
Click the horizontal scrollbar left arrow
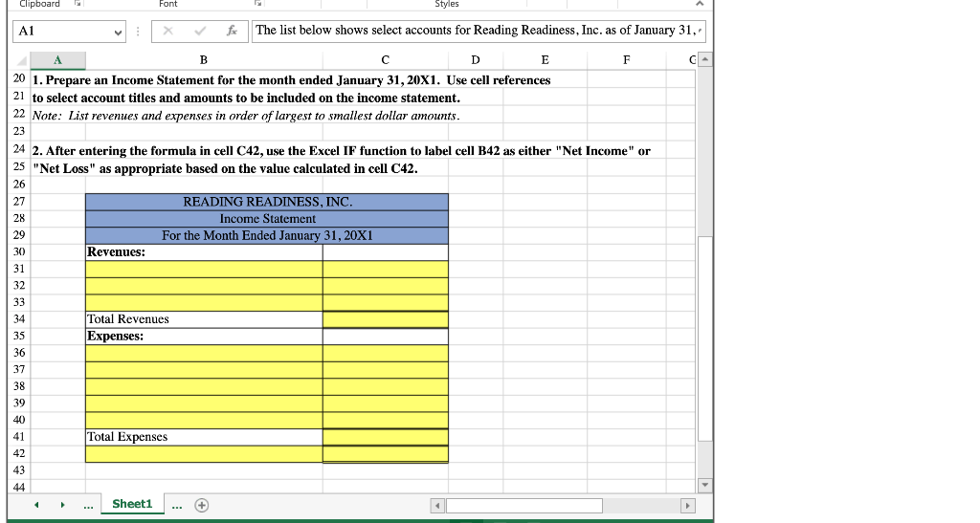coord(437,506)
